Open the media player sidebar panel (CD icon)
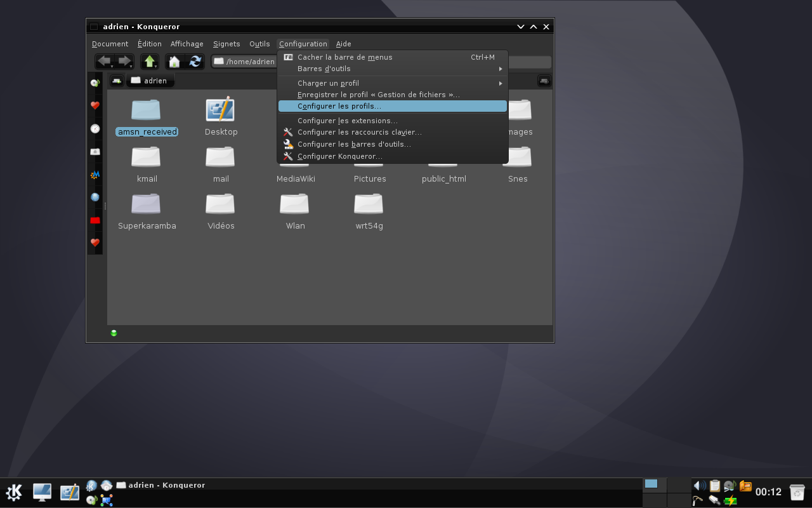The width and height of the screenshot is (812, 508). click(x=95, y=83)
